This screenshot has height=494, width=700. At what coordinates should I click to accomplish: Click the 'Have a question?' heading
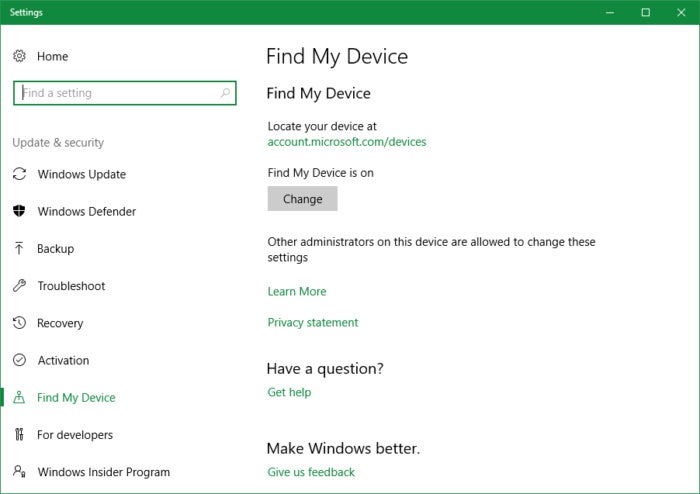pyautogui.click(x=325, y=369)
